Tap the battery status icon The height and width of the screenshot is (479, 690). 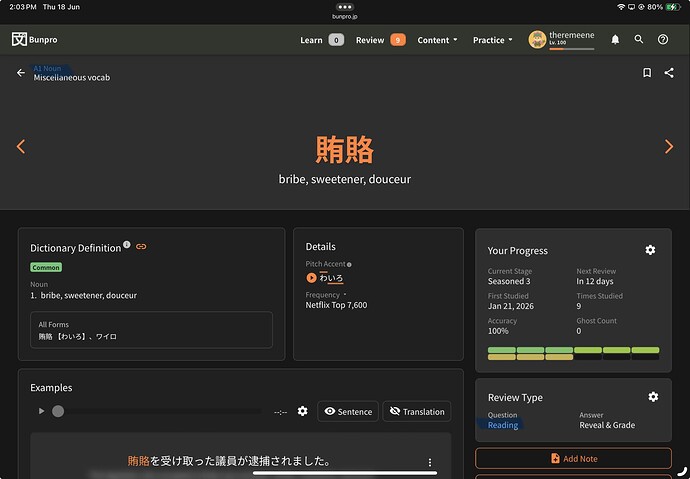click(673, 7)
